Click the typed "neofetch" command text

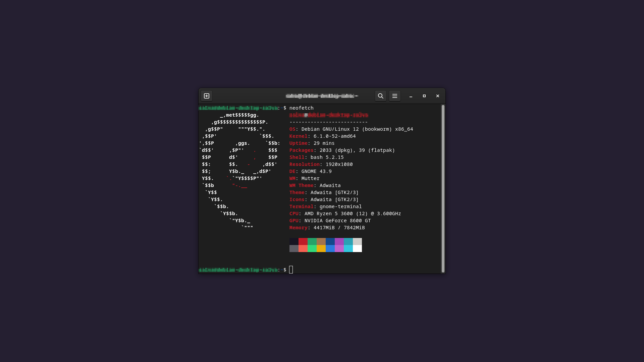302,108
